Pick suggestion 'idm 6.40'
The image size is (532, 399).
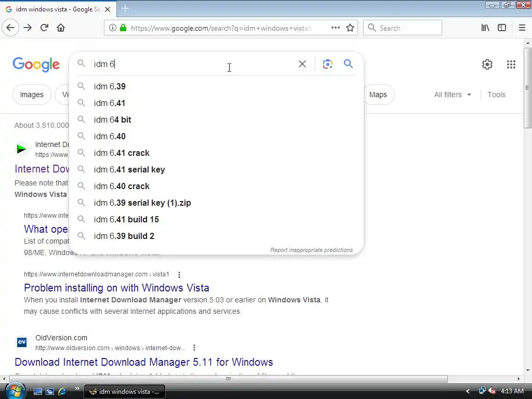(216, 137)
